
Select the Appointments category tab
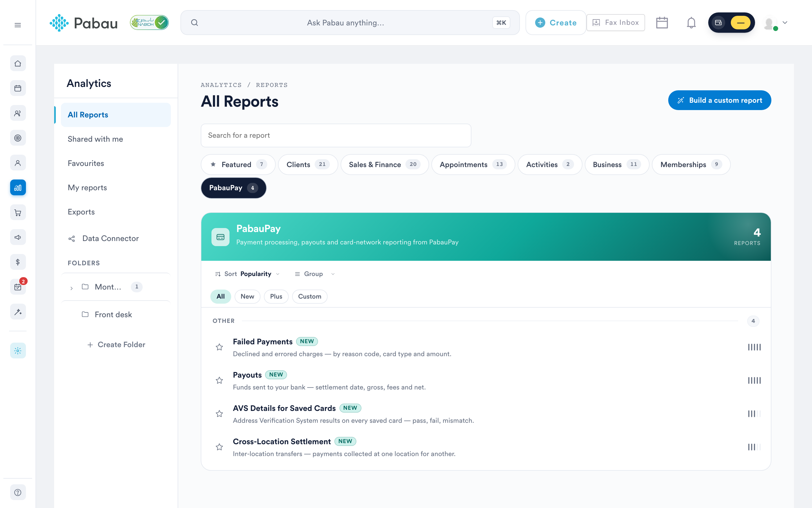[473, 164]
